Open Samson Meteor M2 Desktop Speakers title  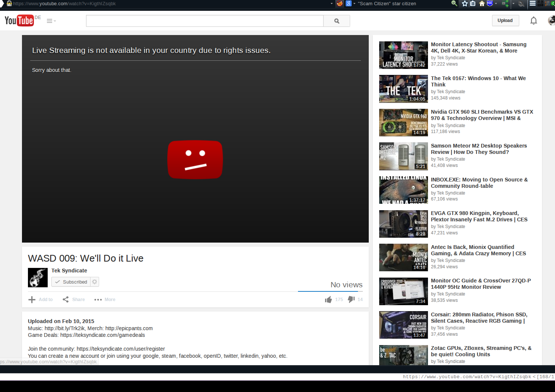[479, 149]
